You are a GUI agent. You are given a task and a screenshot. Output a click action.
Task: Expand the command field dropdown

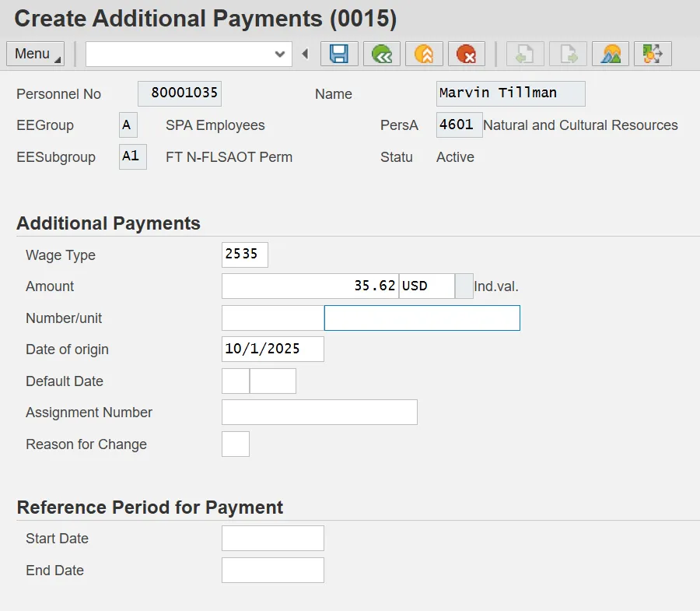280,54
